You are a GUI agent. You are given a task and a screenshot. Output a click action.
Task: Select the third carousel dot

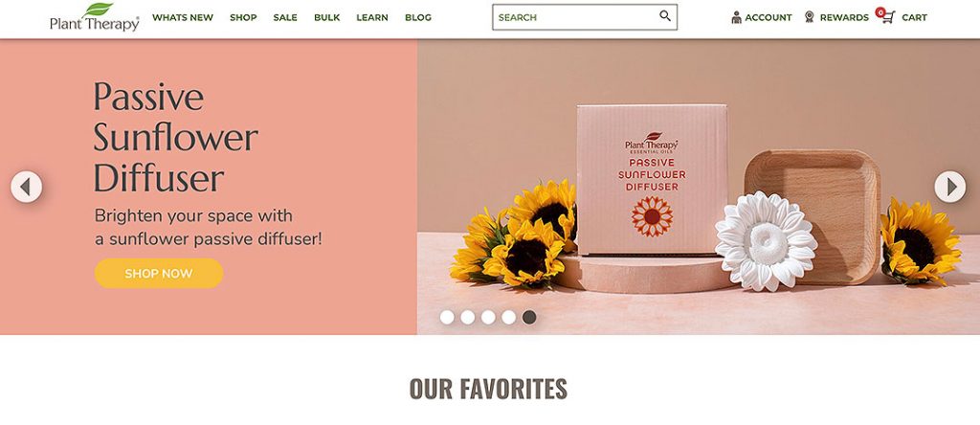(x=488, y=318)
